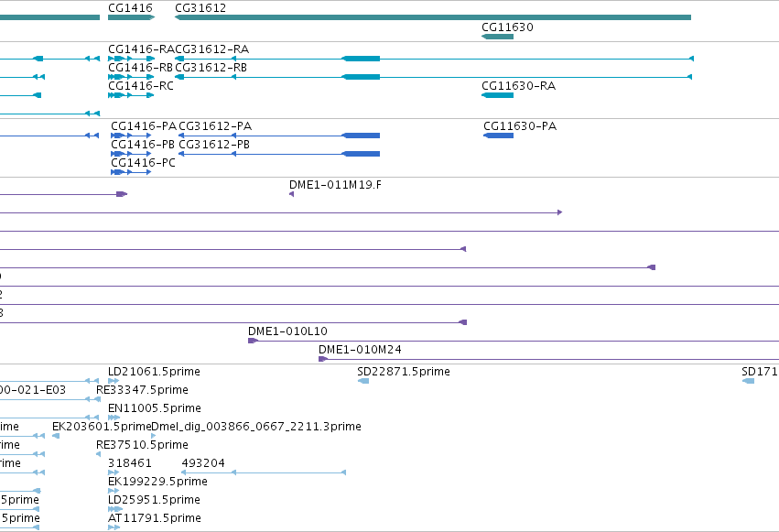Screen dimensions: 779x532
Task: Select the LD25951.5prime EST label
Action: (x=154, y=500)
